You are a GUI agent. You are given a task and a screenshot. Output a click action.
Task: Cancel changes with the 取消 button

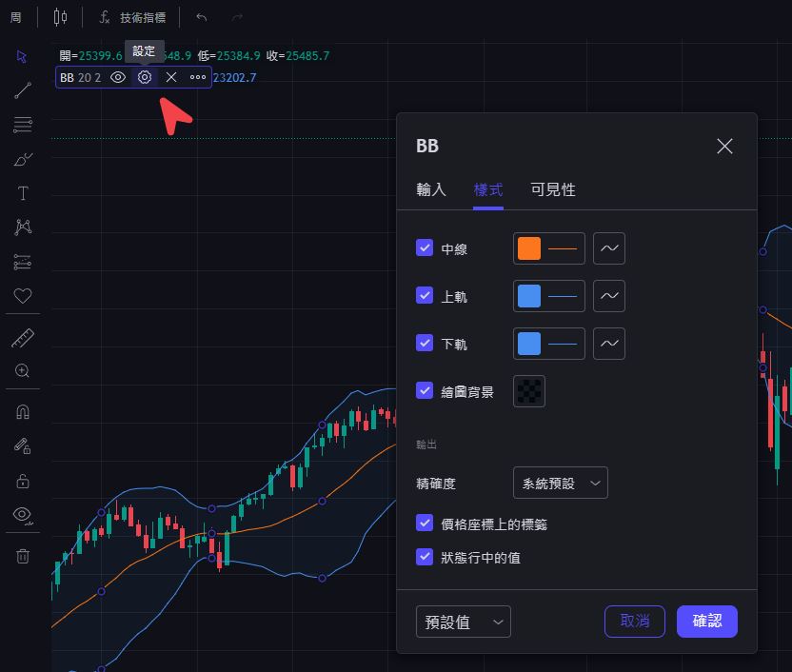634,621
